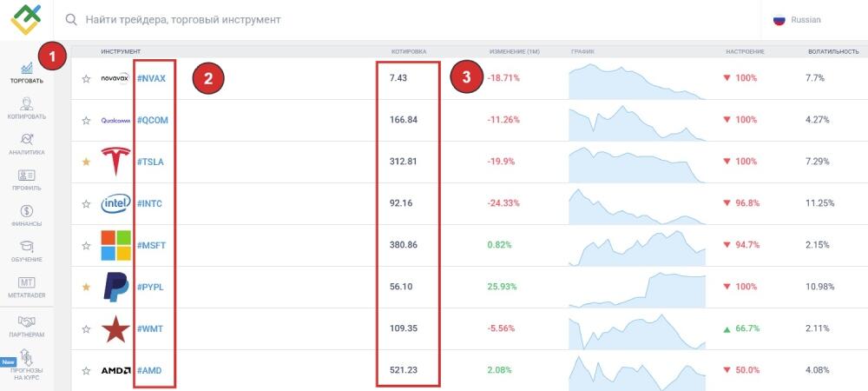Click the AMD logo icon
This screenshot has height=391, width=868.
(115, 370)
